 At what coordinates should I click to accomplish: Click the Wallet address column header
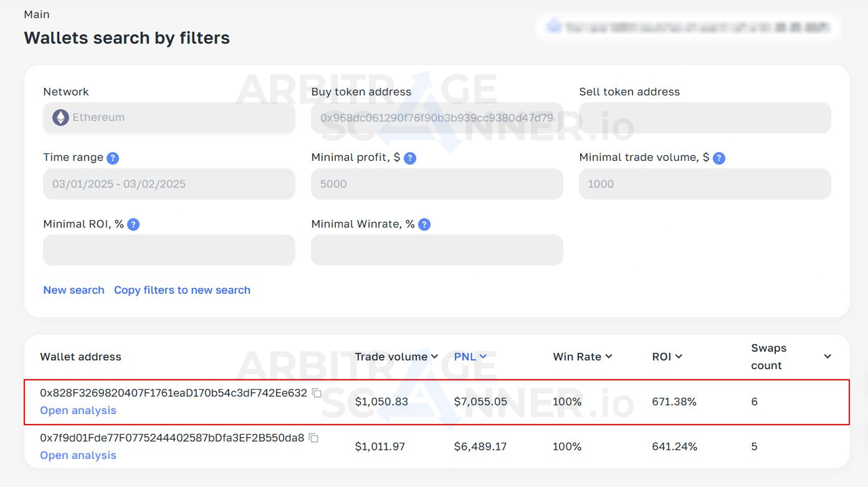click(x=80, y=357)
